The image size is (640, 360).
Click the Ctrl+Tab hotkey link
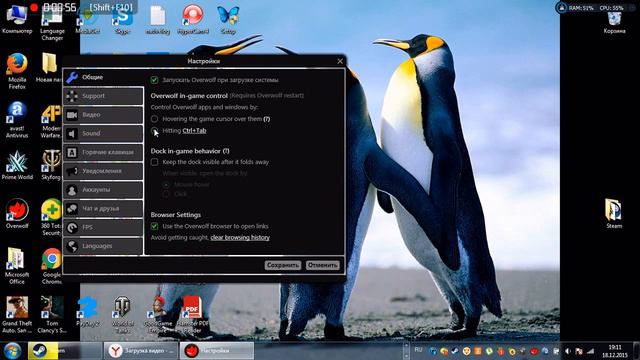pyautogui.click(x=194, y=131)
